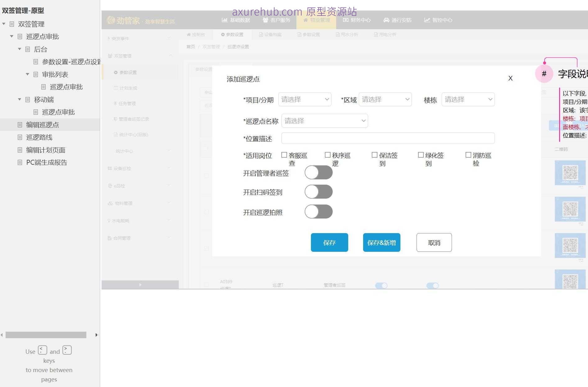
Task: Open the 项目/分期 dropdown
Action: tap(304, 99)
